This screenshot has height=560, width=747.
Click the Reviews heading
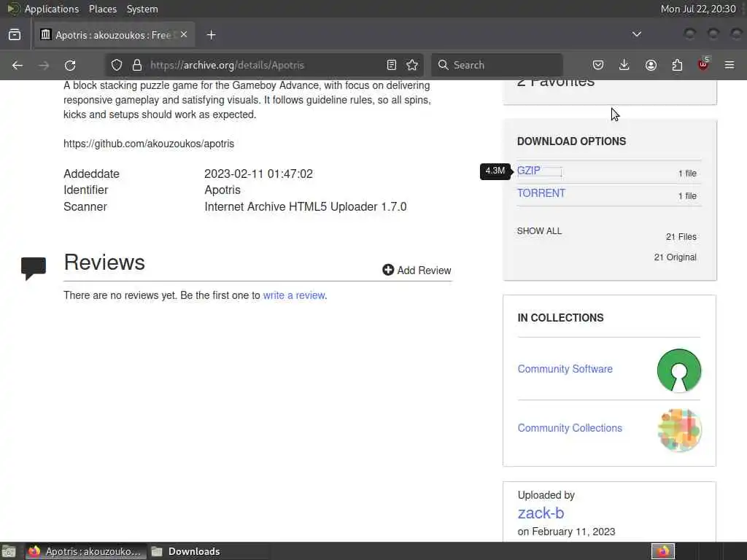[x=104, y=262]
